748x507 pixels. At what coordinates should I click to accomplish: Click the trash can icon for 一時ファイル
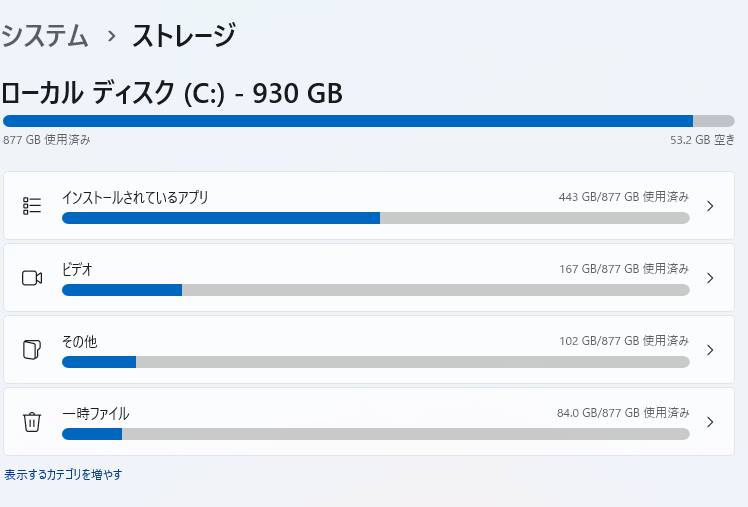point(32,422)
